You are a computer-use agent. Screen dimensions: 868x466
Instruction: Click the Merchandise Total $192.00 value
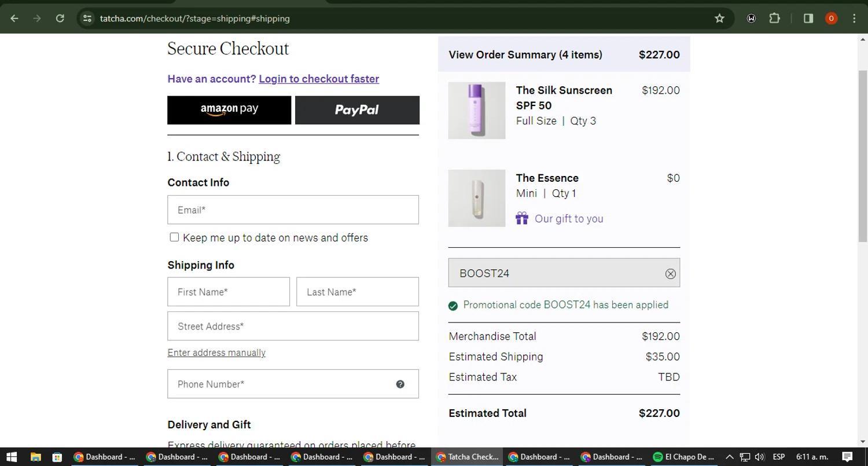661,336
